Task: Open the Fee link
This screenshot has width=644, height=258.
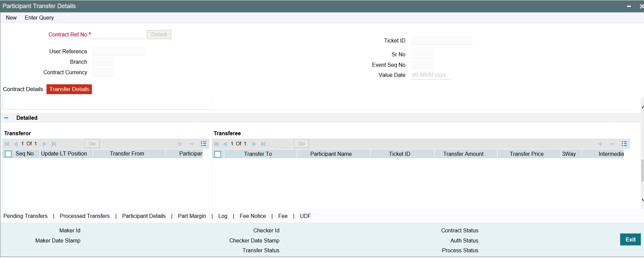Action: (x=283, y=216)
